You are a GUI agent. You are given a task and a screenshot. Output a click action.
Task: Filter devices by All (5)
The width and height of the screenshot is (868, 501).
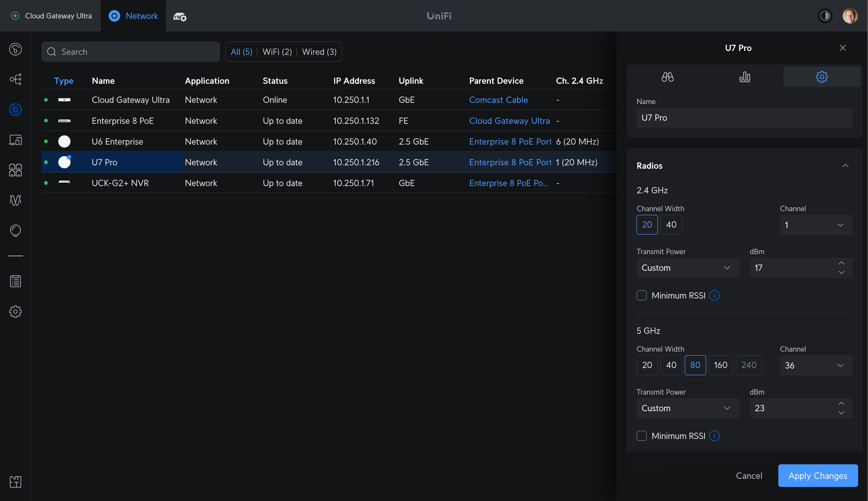tap(241, 52)
